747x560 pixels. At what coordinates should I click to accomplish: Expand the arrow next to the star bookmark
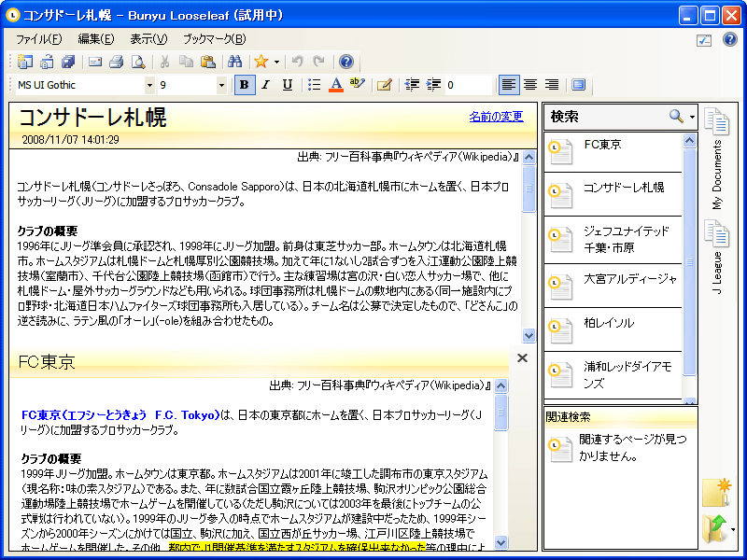click(x=276, y=62)
